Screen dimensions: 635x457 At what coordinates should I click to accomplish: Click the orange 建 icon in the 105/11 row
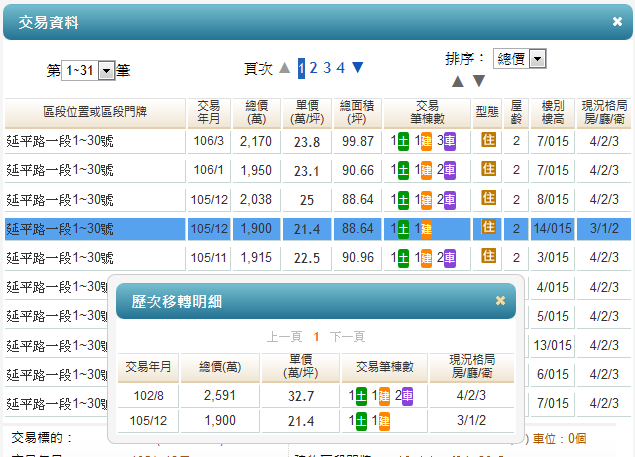pos(426,258)
